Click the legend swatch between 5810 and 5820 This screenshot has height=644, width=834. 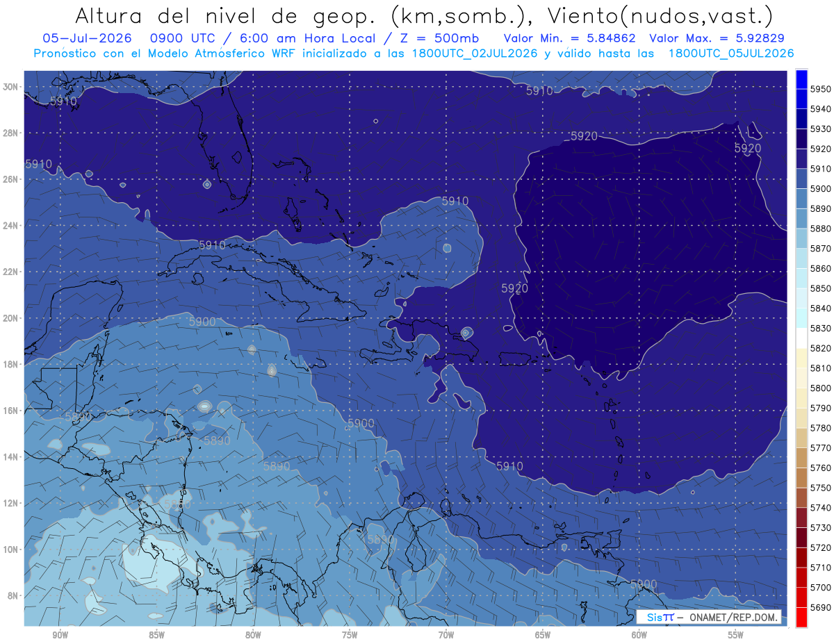[801, 358]
